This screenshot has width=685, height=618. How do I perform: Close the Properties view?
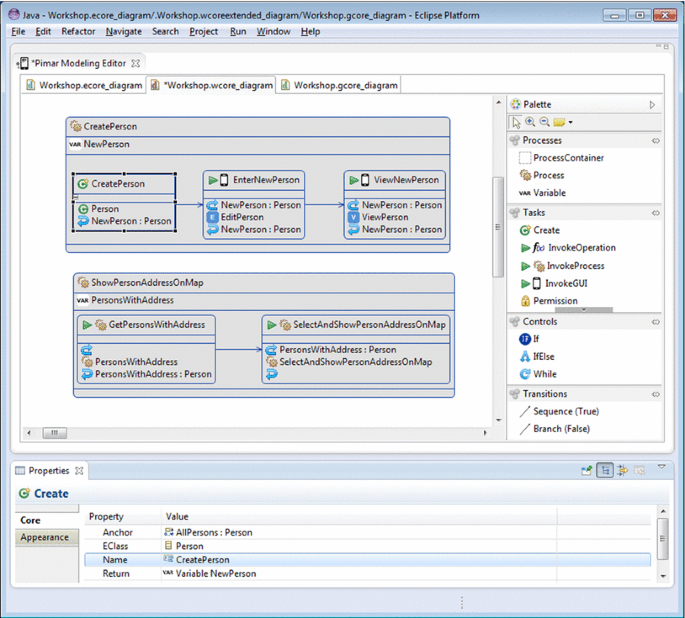pyautogui.click(x=79, y=471)
